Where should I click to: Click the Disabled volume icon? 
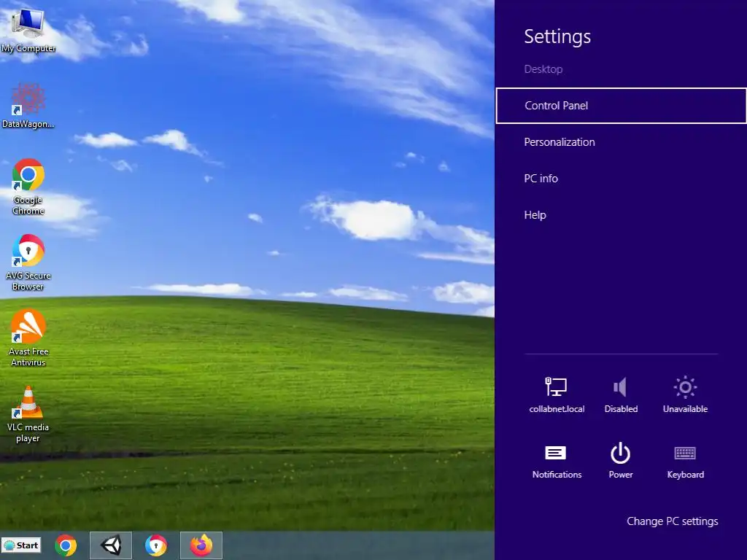point(621,394)
